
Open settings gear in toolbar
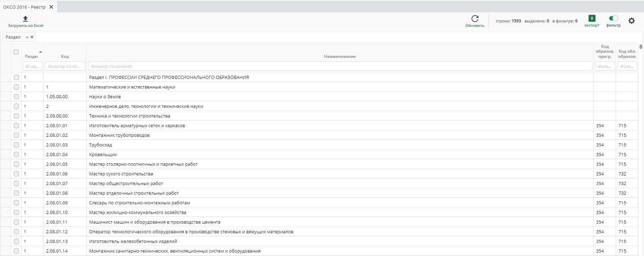(632, 21)
